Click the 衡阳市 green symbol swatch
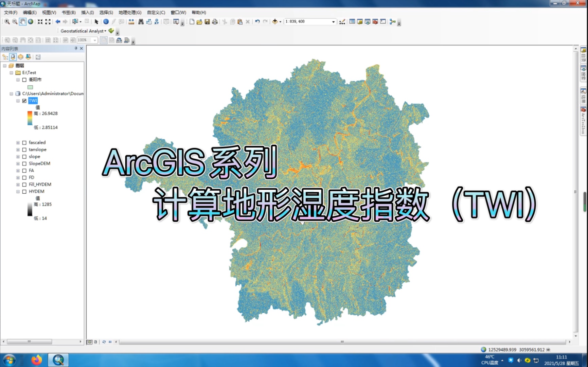 pyautogui.click(x=30, y=87)
